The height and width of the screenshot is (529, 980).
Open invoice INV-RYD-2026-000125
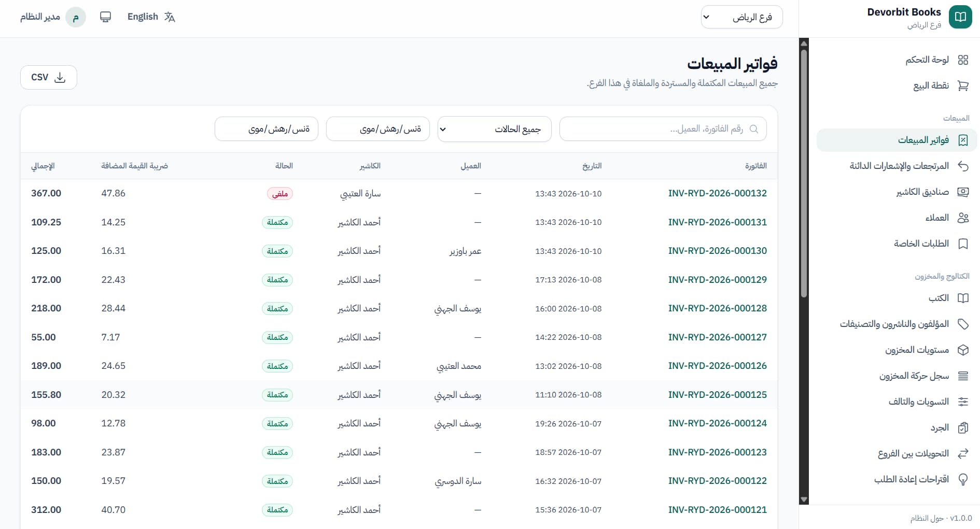click(717, 395)
